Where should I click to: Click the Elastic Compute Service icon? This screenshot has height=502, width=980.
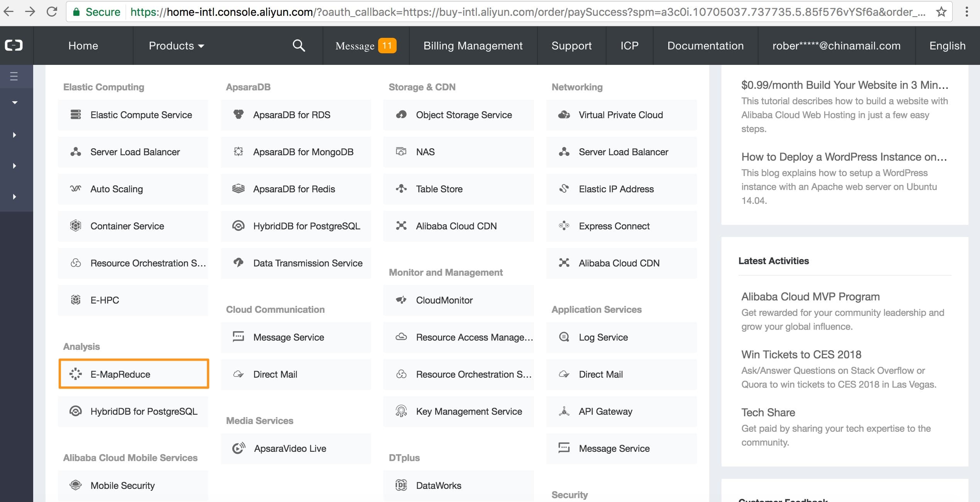point(76,115)
